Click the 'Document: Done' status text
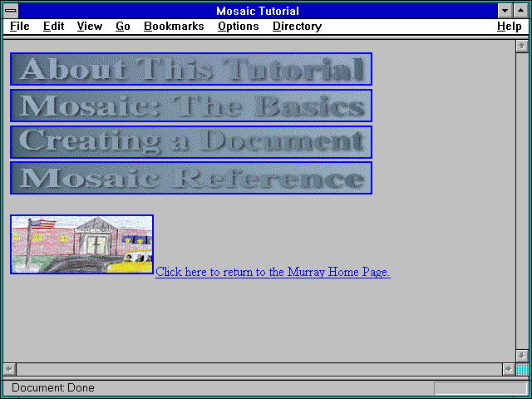This screenshot has width=532, height=399. [53, 387]
